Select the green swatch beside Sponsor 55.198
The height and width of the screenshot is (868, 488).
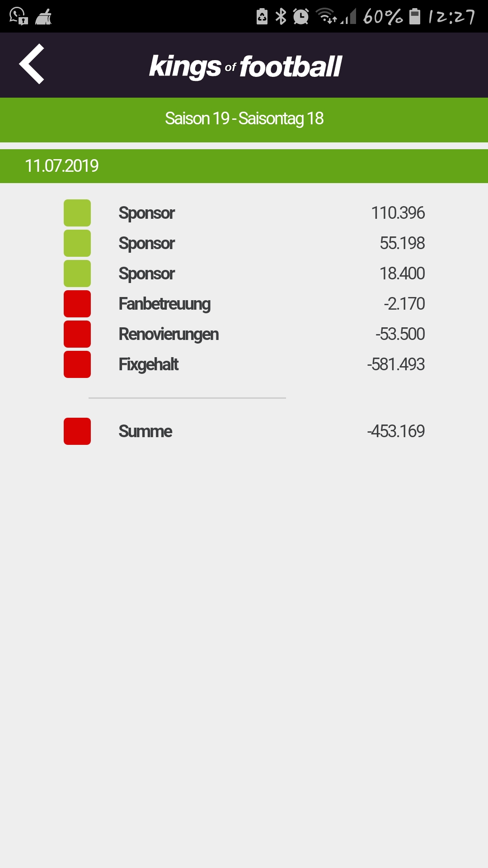pos(77,243)
